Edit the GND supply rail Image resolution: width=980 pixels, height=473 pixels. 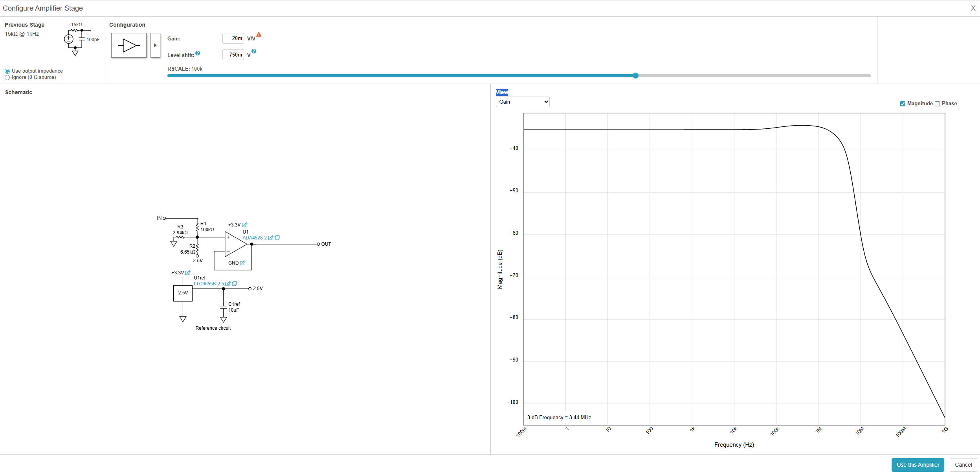(242, 263)
